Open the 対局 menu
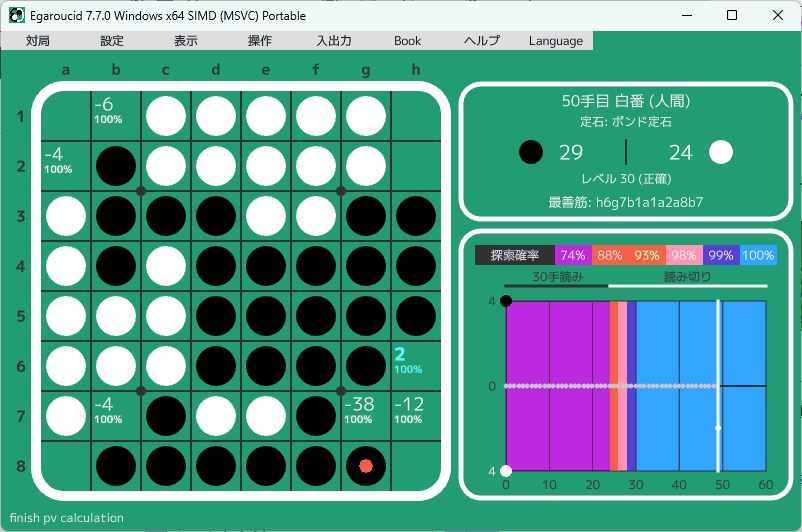The width and height of the screenshot is (802, 532). click(38, 41)
